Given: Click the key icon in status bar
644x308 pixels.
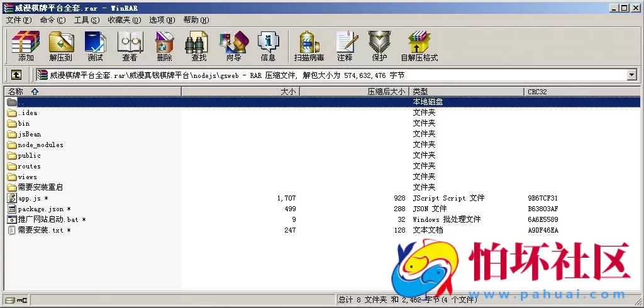Looking at the screenshot, I should 22,300.
